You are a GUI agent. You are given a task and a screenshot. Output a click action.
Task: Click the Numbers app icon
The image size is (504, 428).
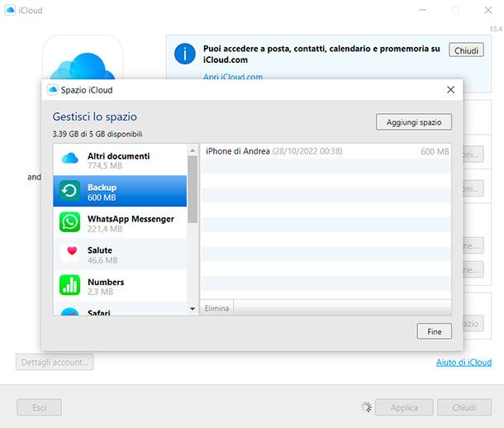click(x=69, y=285)
